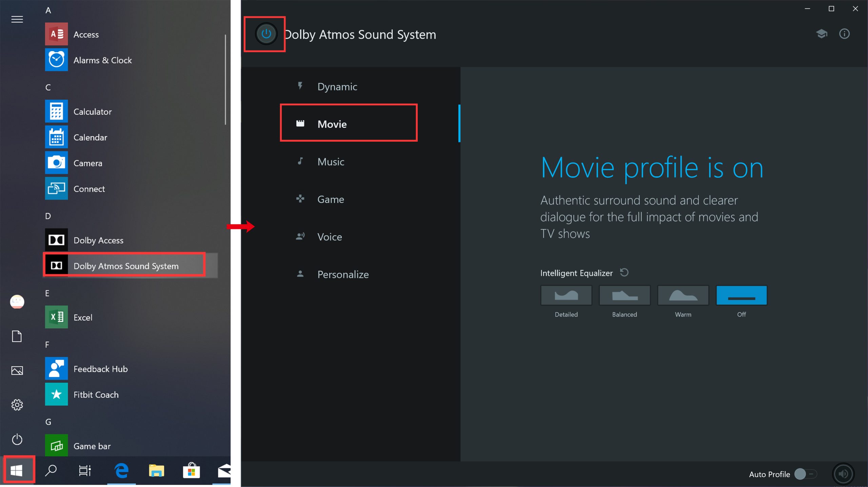Jump to letter C section header

coord(48,87)
